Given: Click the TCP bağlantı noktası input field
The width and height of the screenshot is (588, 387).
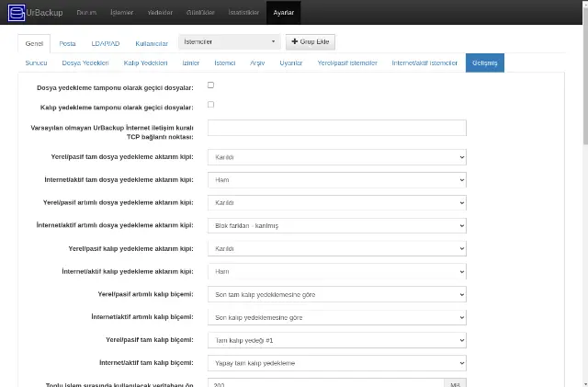Looking at the screenshot, I should pyautogui.click(x=337, y=128).
